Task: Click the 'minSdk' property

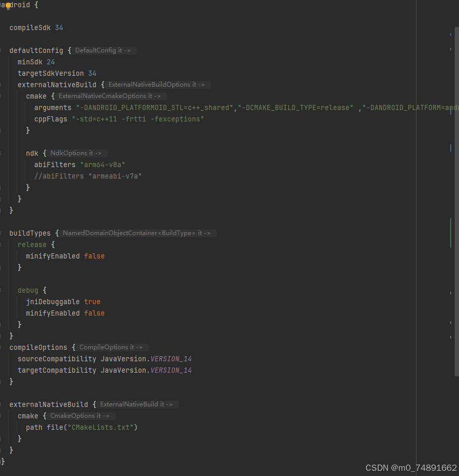Action: [30, 62]
